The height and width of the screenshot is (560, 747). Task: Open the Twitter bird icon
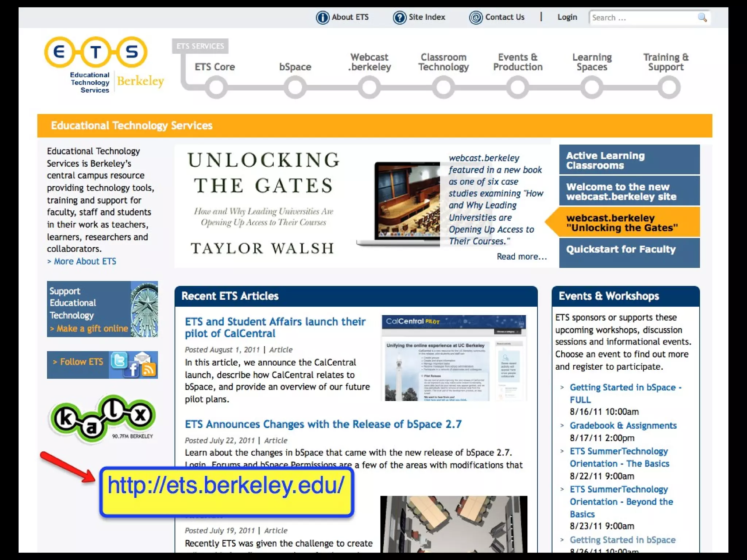click(x=119, y=361)
